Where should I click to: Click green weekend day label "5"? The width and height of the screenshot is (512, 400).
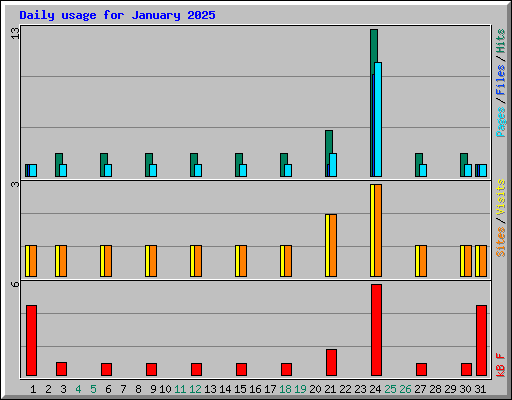tap(93, 389)
